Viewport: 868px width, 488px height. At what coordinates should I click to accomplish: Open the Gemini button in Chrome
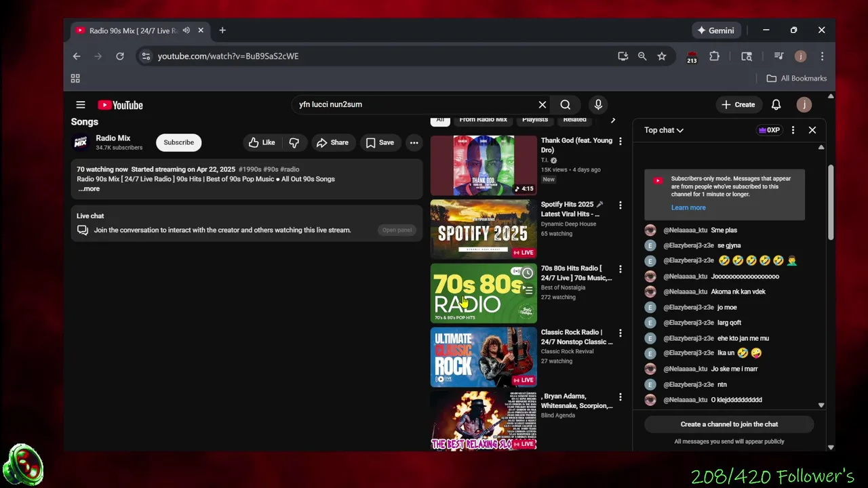pos(716,30)
